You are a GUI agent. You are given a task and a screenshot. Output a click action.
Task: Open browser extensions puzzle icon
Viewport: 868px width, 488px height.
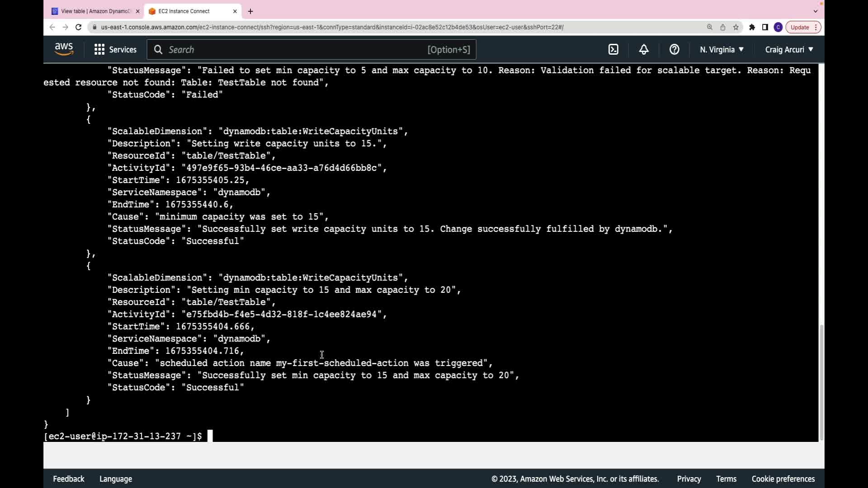point(752,27)
